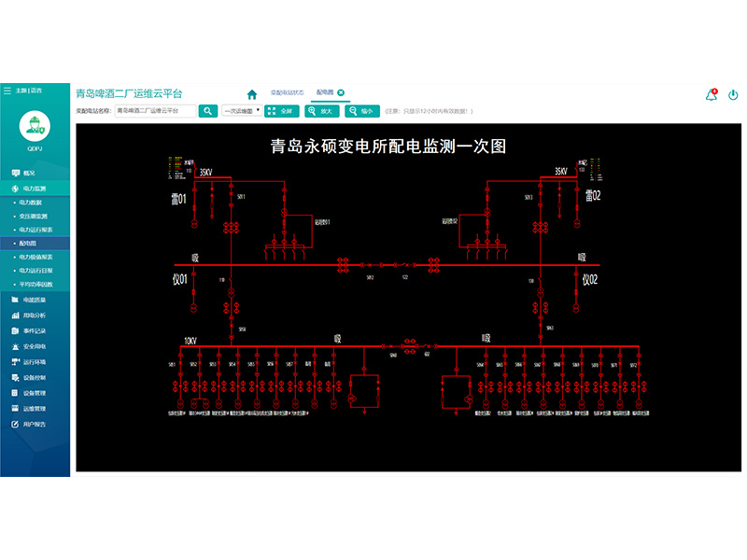This screenshot has height=560, width=747.
Task: Switch to the 变配电站状态 tab
Action: [287, 92]
